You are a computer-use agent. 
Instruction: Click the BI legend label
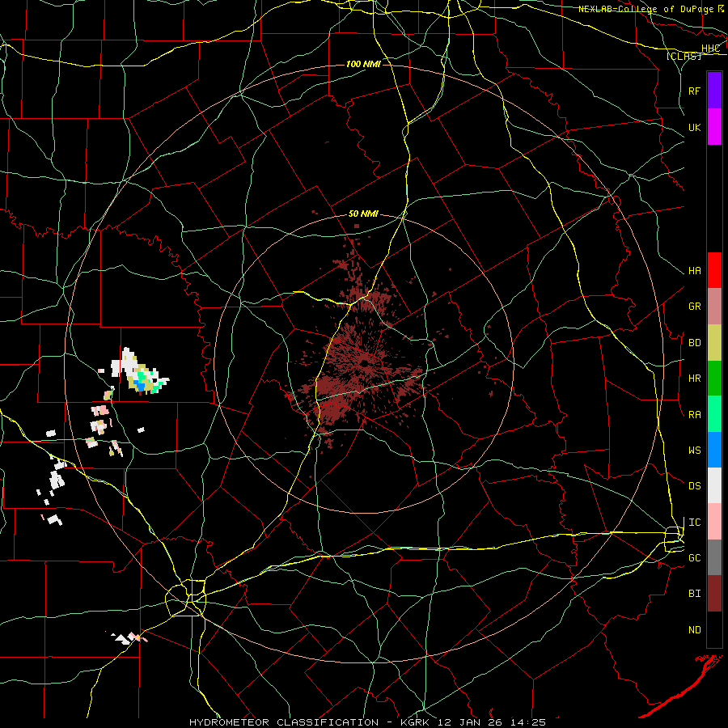(x=695, y=594)
